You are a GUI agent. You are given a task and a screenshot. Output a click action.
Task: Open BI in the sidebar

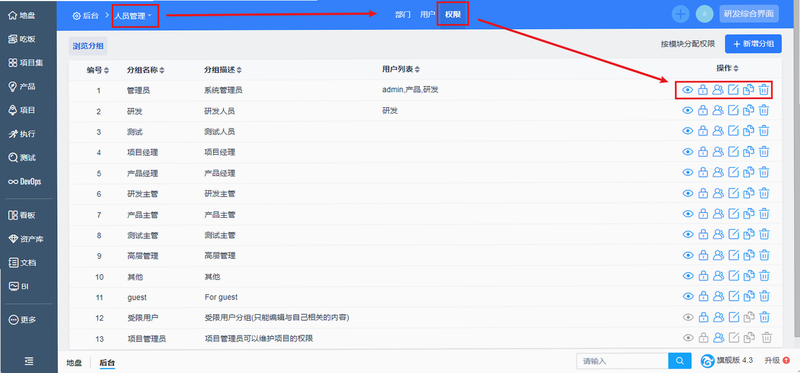pyautogui.click(x=19, y=286)
